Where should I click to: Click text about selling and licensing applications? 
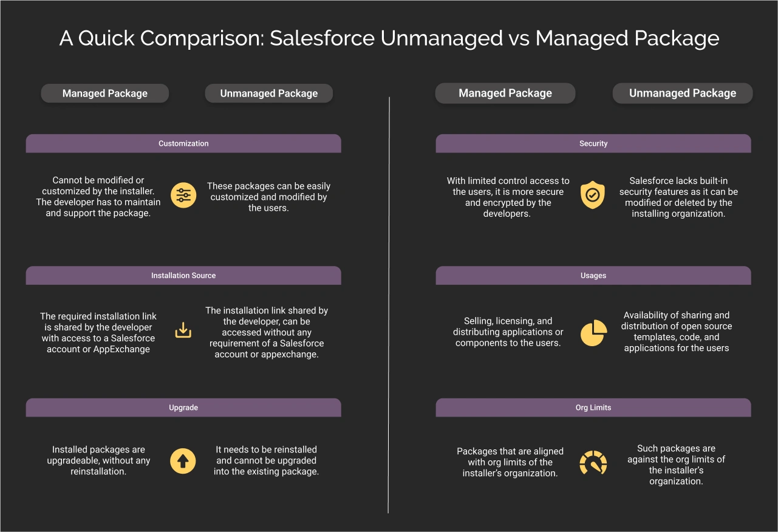(x=508, y=332)
